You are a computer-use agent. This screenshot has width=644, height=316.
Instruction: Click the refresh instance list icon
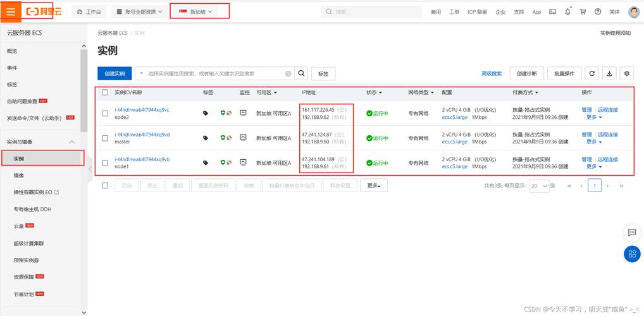(592, 73)
